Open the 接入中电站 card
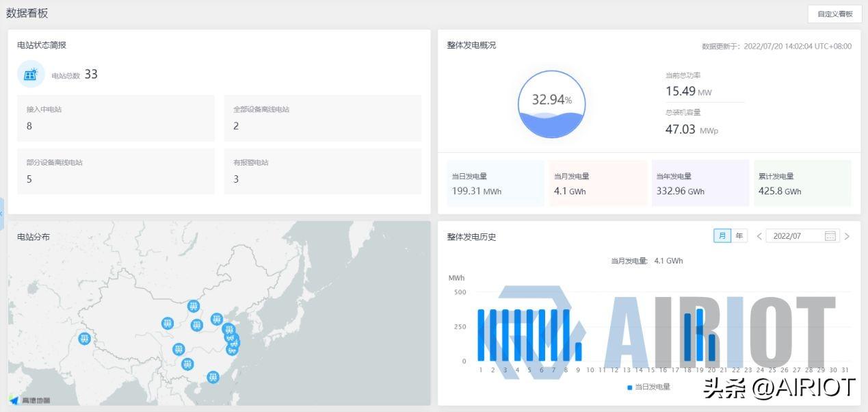The width and height of the screenshot is (868, 412). pyautogui.click(x=116, y=118)
